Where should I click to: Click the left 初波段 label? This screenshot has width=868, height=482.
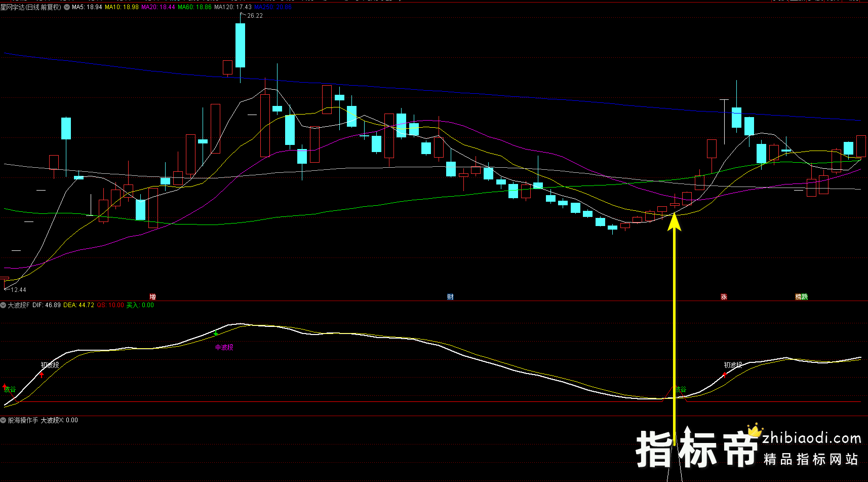click(x=50, y=365)
